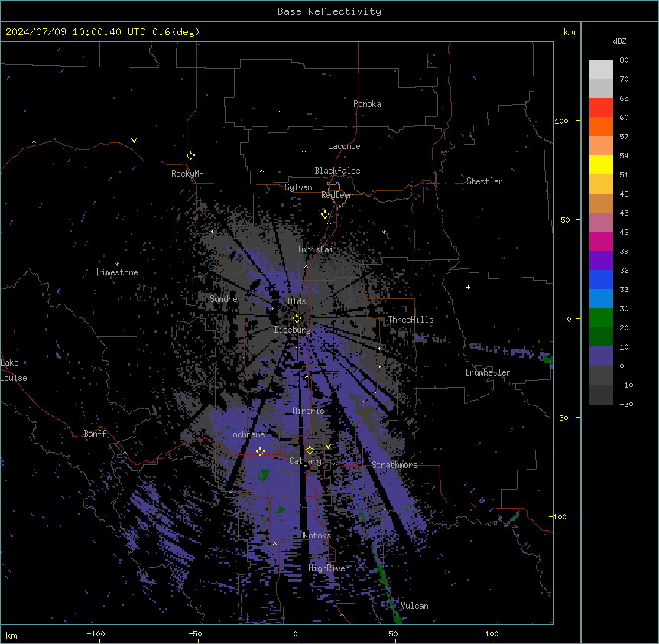Click the yellow radar site marker at Didsbury
This screenshot has height=644, width=659.
pos(297,319)
